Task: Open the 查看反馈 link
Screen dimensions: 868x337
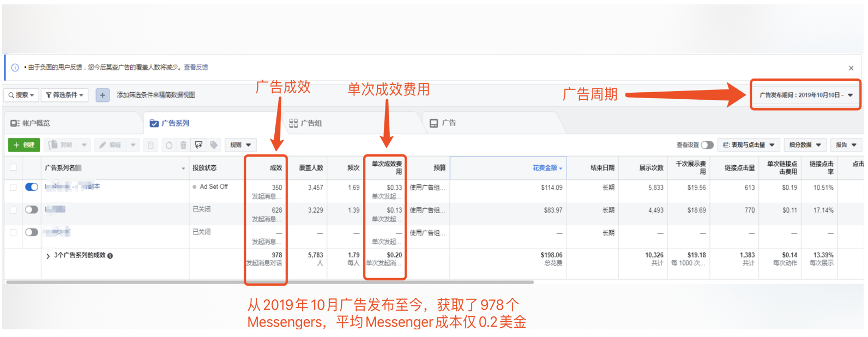Action: click(x=196, y=68)
